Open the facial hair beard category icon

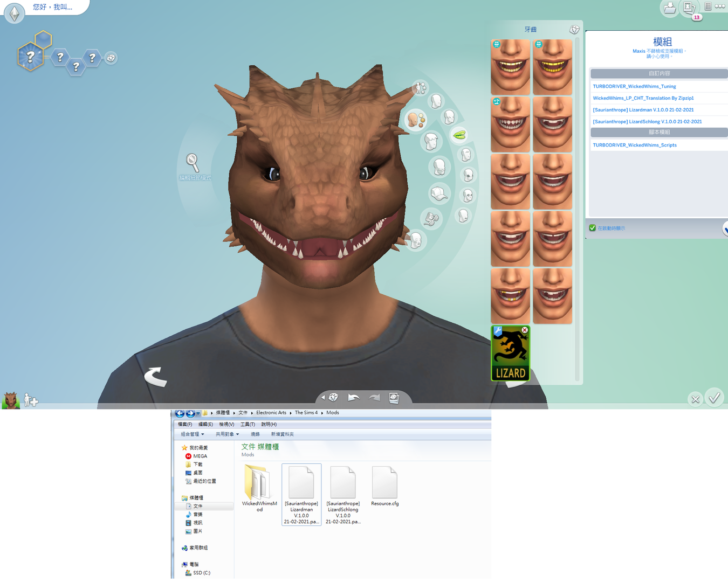439,167
